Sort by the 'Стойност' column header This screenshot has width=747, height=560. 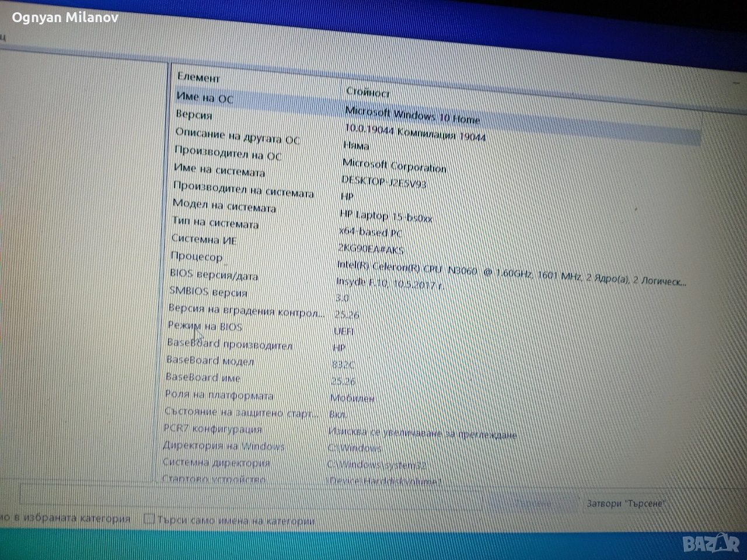(368, 92)
